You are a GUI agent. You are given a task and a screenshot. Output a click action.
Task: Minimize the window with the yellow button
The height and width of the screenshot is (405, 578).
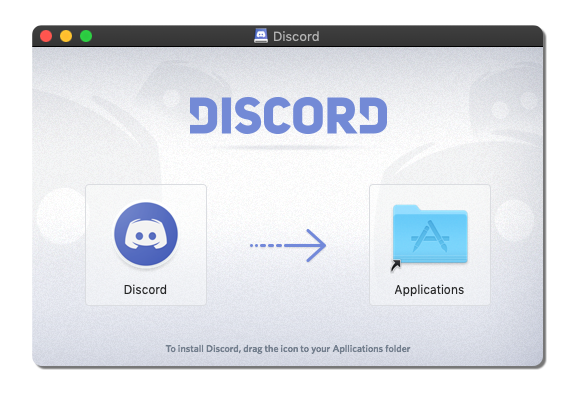coord(66,36)
